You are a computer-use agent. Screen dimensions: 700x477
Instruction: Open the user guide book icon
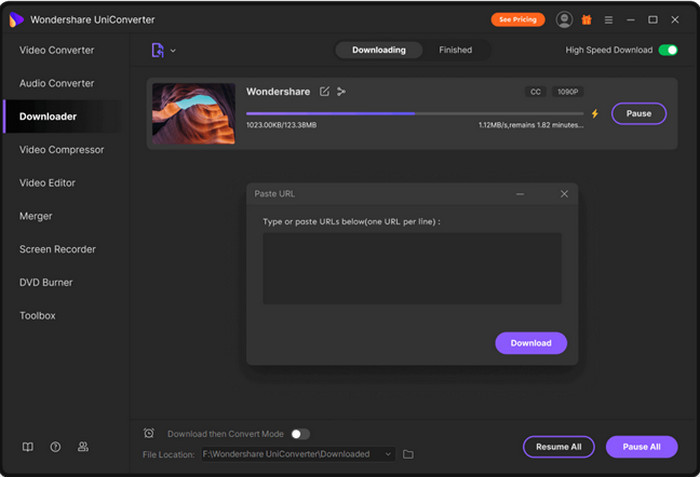(x=28, y=447)
